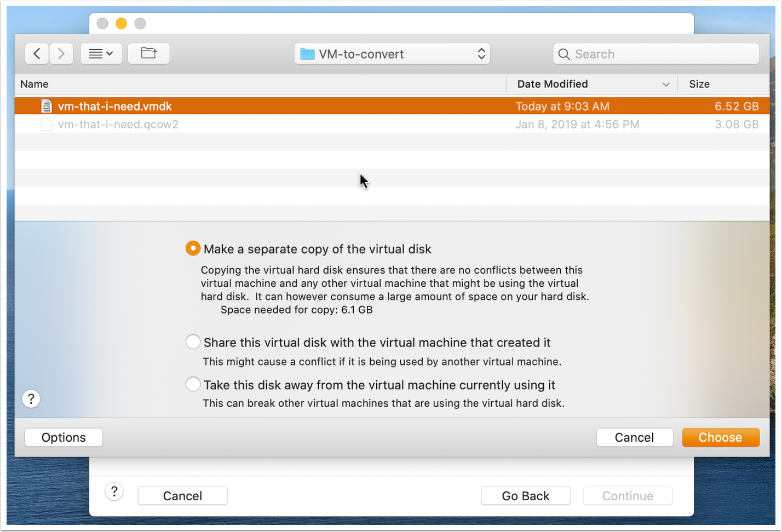Viewport: 782px width, 532px height.
Task: Click the forward navigation arrow
Action: click(61, 54)
